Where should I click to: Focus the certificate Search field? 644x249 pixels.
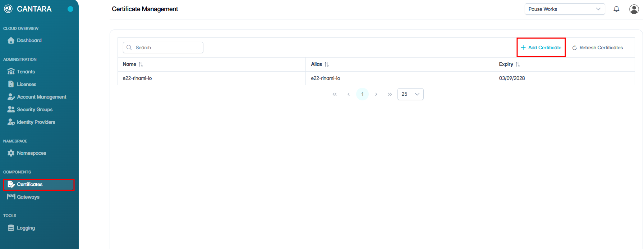(x=163, y=47)
